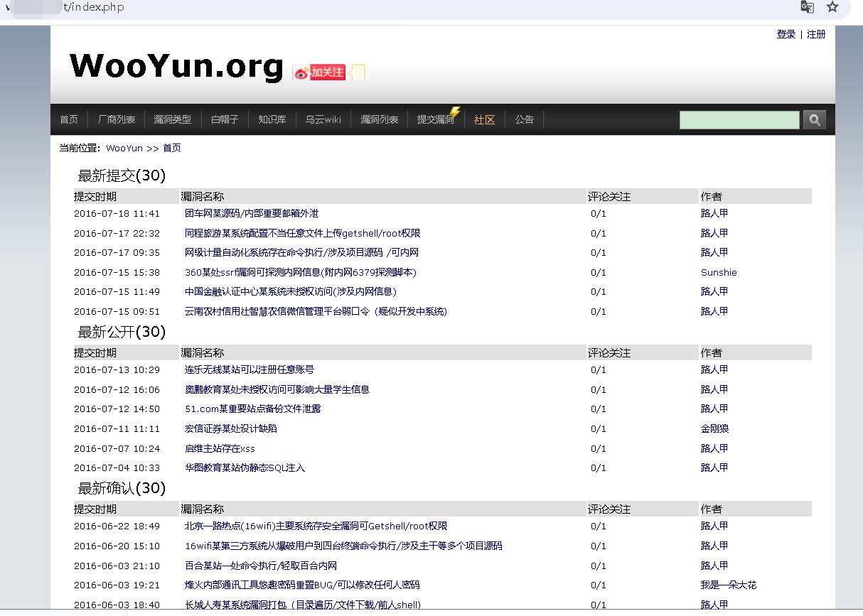
Task: Open 同程旅游某系统配置不当 getshell report
Action: [x=303, y=234]
